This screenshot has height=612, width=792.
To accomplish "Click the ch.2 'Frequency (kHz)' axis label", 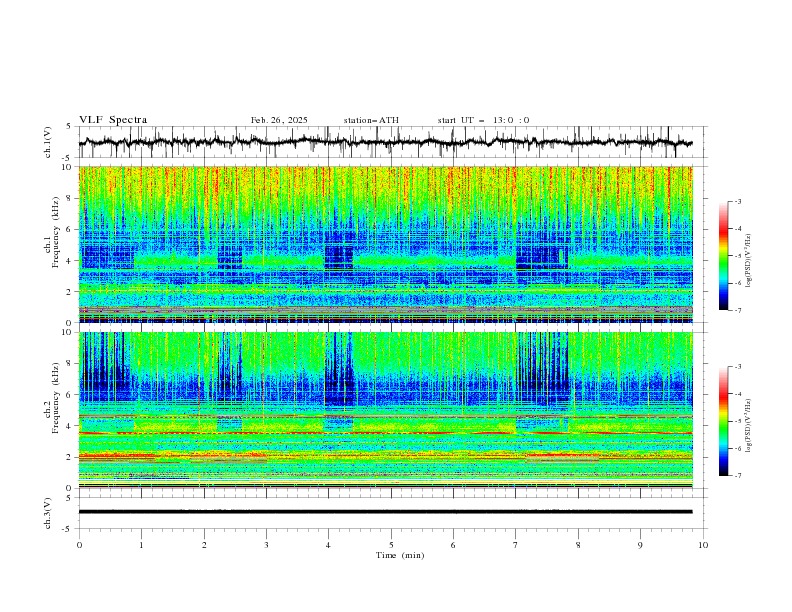I will point(56,398).
